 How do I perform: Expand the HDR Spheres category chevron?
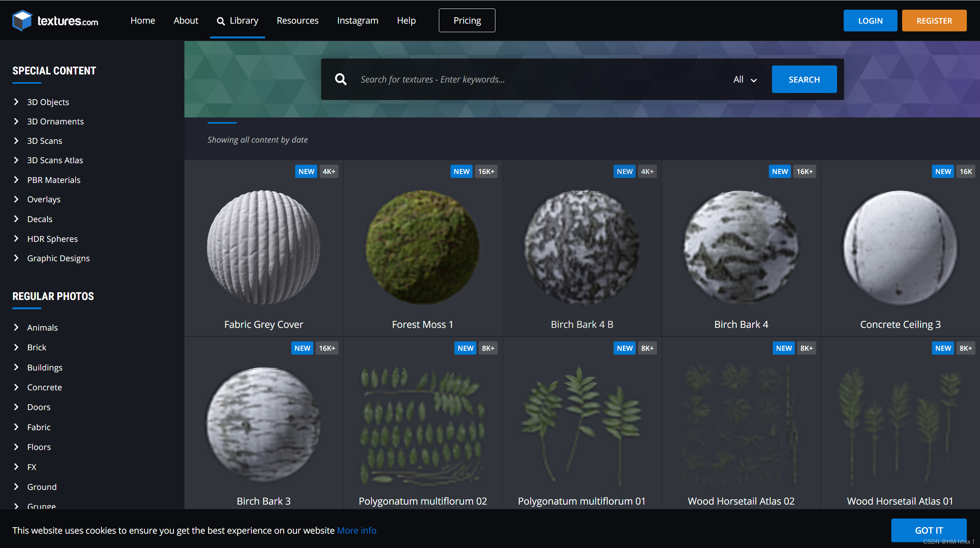pyautogui.click(x=16, y=239)
